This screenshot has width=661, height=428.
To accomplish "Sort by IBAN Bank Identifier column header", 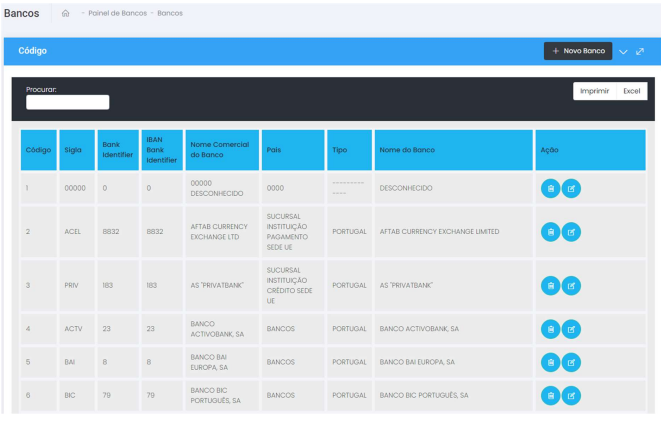I will [x=162, y=150].
